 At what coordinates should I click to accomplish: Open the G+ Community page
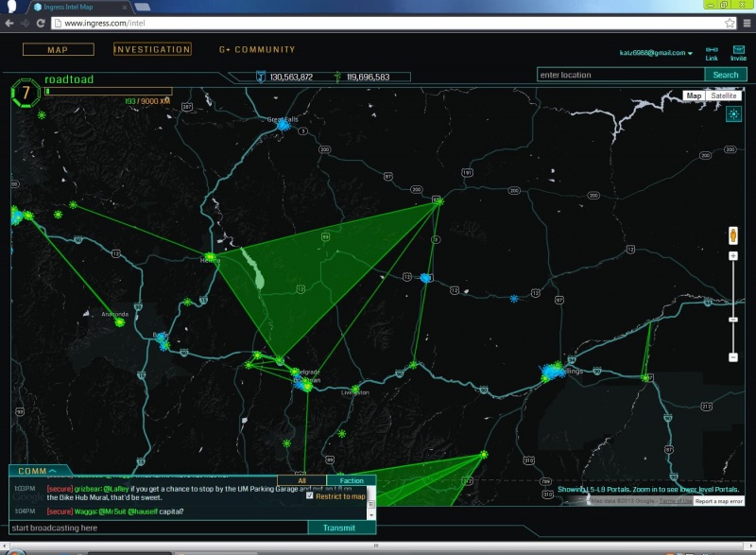tap(257, 49)
